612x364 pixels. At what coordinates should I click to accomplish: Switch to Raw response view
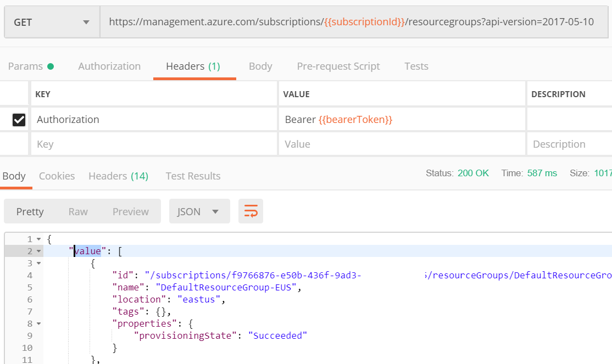pyautogui.click(x=78, y=211)
